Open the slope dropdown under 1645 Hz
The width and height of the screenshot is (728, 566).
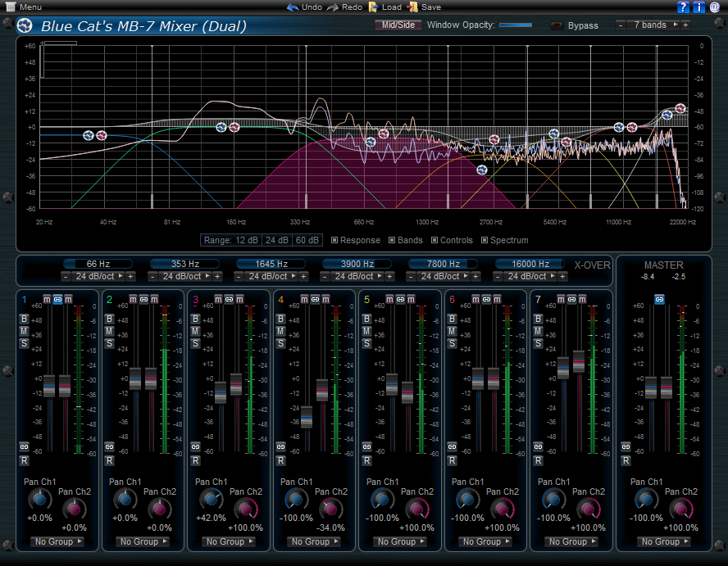[x=271, y=277]
